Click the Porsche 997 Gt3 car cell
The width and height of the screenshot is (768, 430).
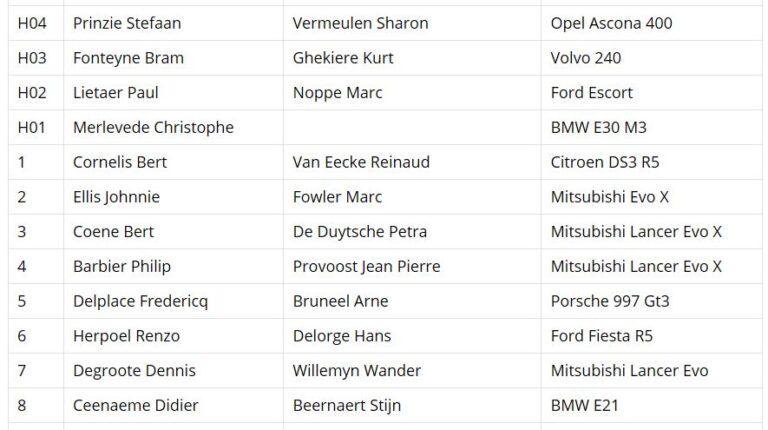pyautogui.click(x=651, y=301)
